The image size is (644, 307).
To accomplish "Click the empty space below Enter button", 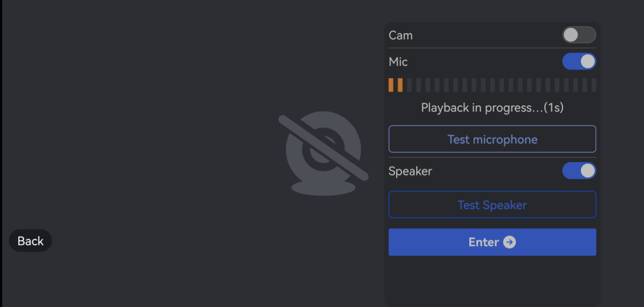I will coord(492,281).
